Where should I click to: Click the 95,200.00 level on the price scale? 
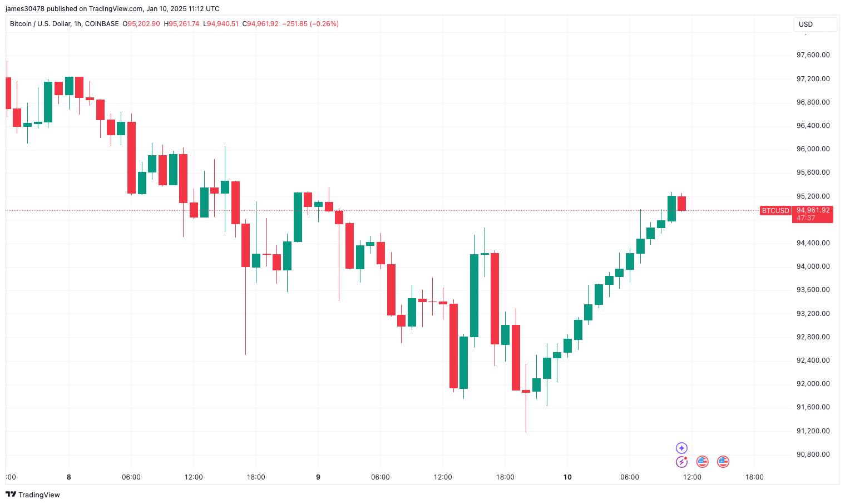pos(813,196)
